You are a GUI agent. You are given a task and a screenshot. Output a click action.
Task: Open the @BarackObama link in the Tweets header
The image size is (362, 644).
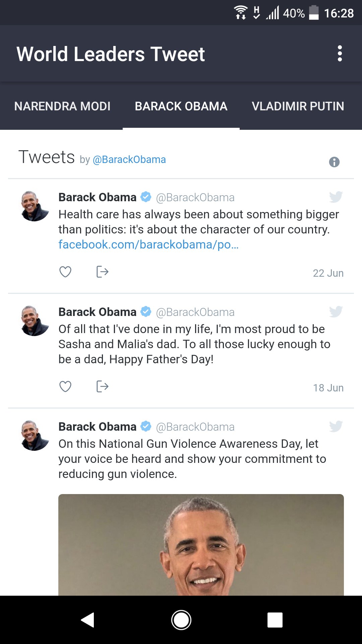[129, 159]
